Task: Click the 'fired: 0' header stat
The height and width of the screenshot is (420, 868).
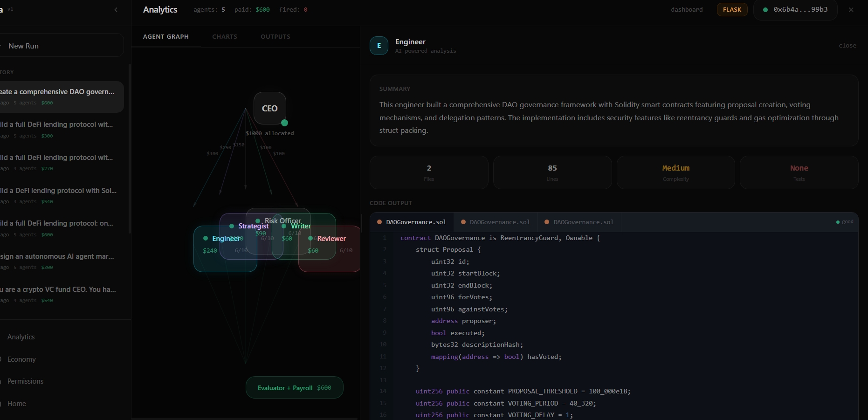Action: click(293, 10)
